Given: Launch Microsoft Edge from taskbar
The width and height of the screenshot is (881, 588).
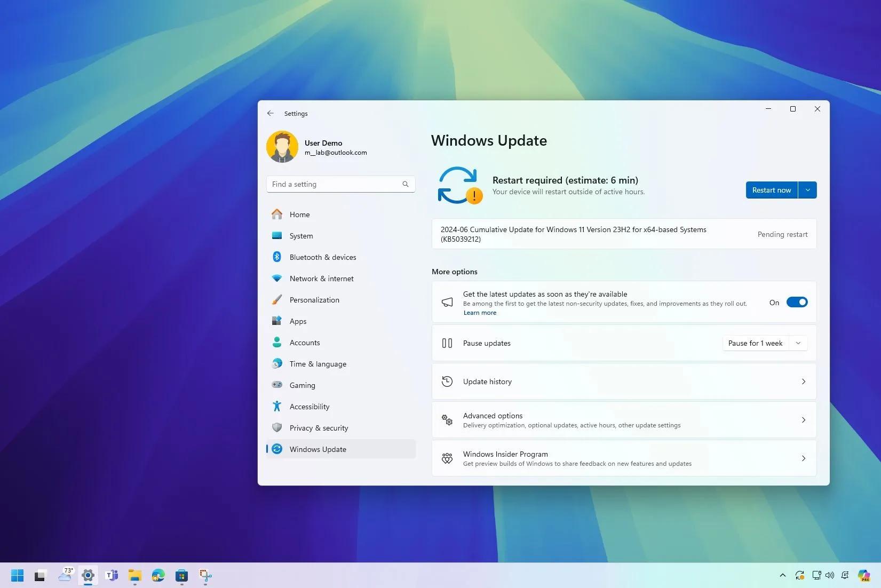Looking at the screenshot, I should click(158, 575).
